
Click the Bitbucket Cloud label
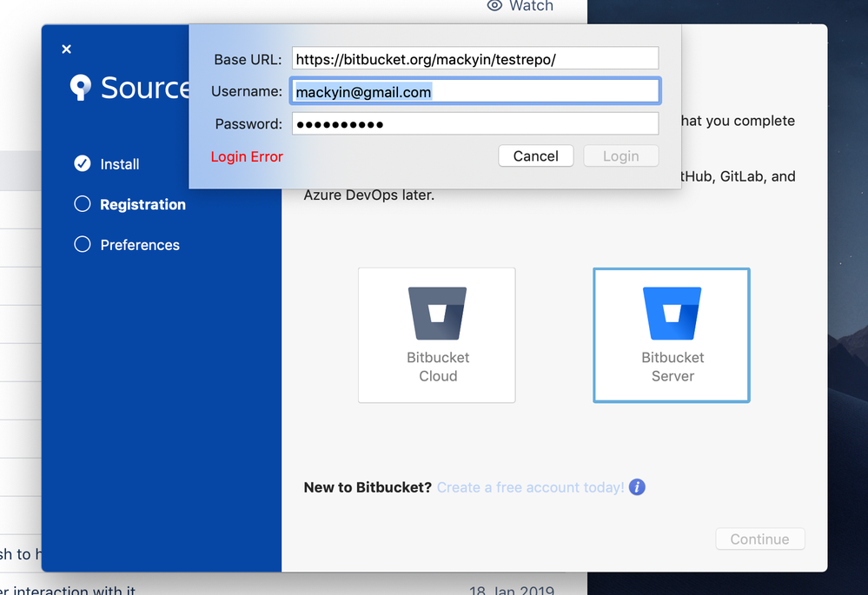point(438,367)
